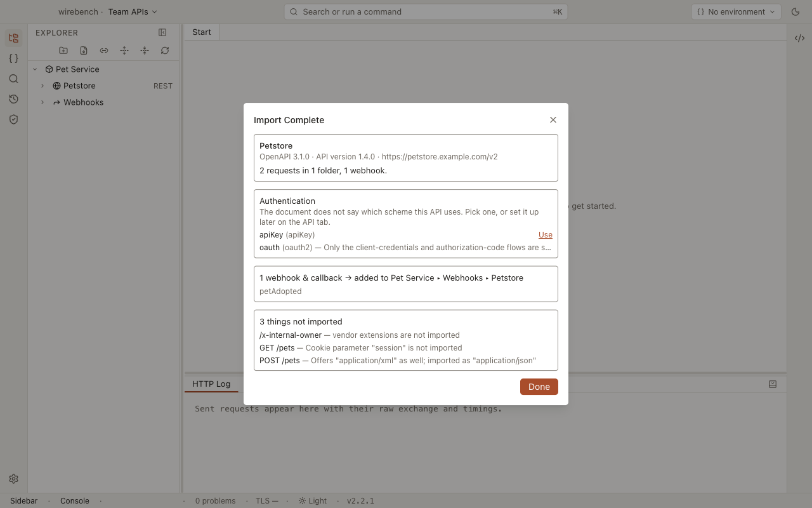This screenshot has width=812, height=508.
Task: Click the POST /pets not-imported row
Action: (406, 361)
